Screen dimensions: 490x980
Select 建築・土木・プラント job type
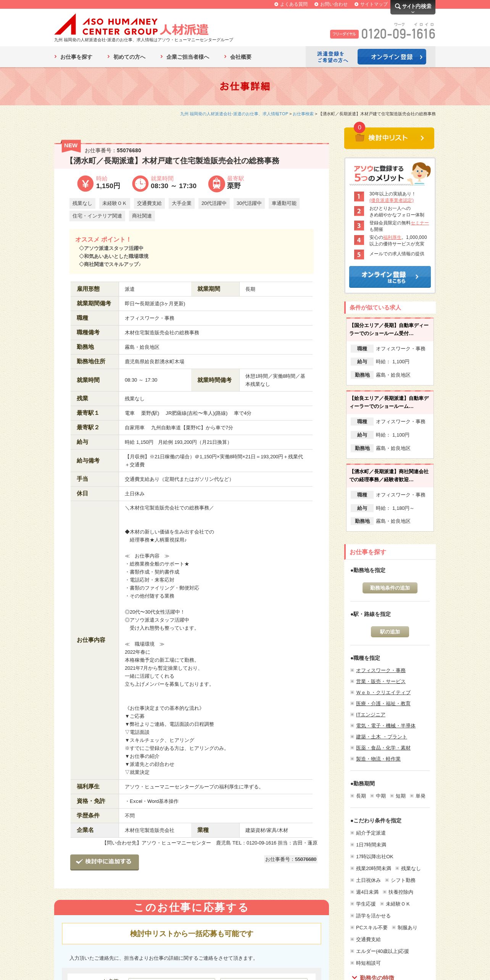tap(381, 737)
